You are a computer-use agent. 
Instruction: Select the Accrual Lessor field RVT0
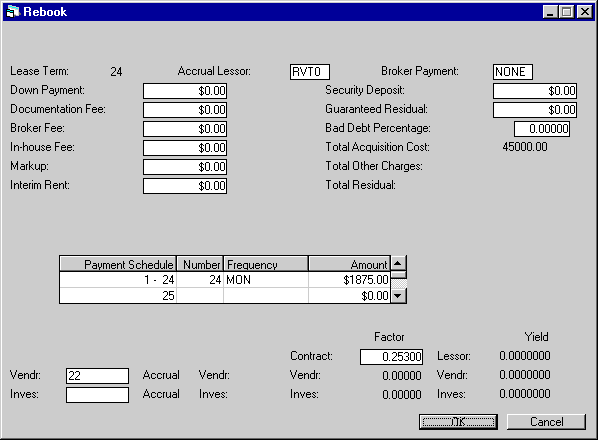click(310, 72)
